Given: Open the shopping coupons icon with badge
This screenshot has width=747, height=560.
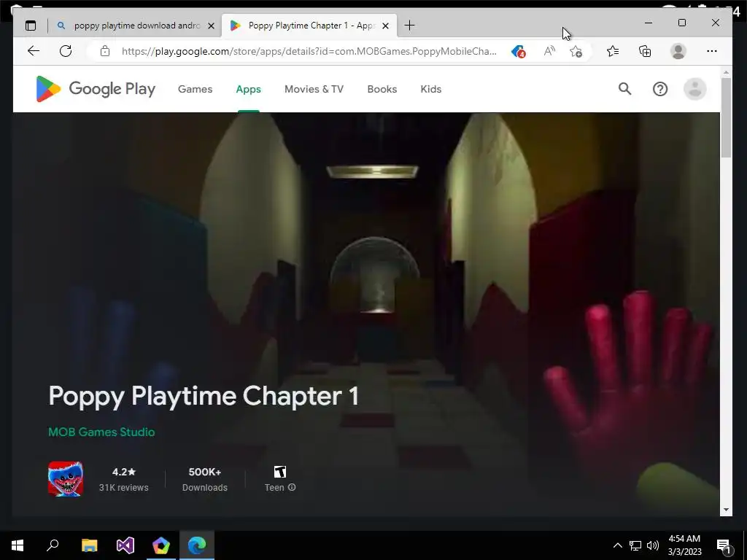Looking at the screenshot, I should pyautogui.click(x=518, y=52).
